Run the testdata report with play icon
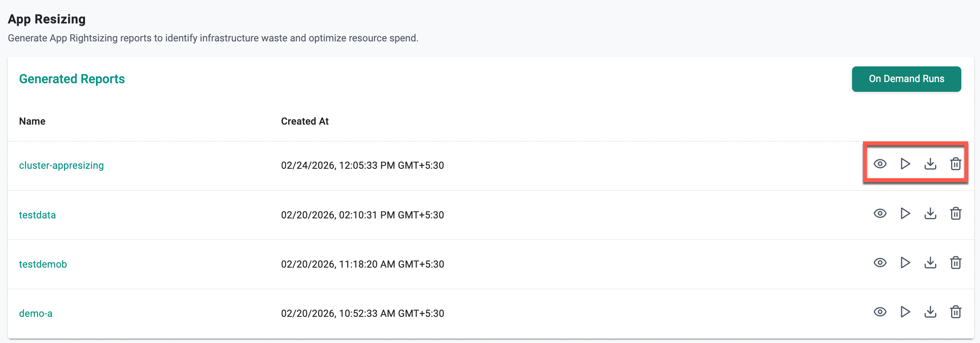980x343 pixels. 905,213
